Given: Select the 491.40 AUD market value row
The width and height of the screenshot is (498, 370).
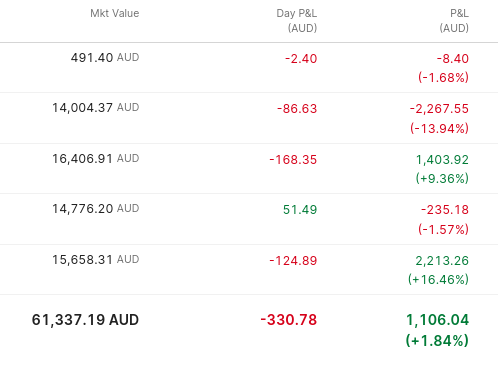Looking at the screenshot, I should [249, 68].
